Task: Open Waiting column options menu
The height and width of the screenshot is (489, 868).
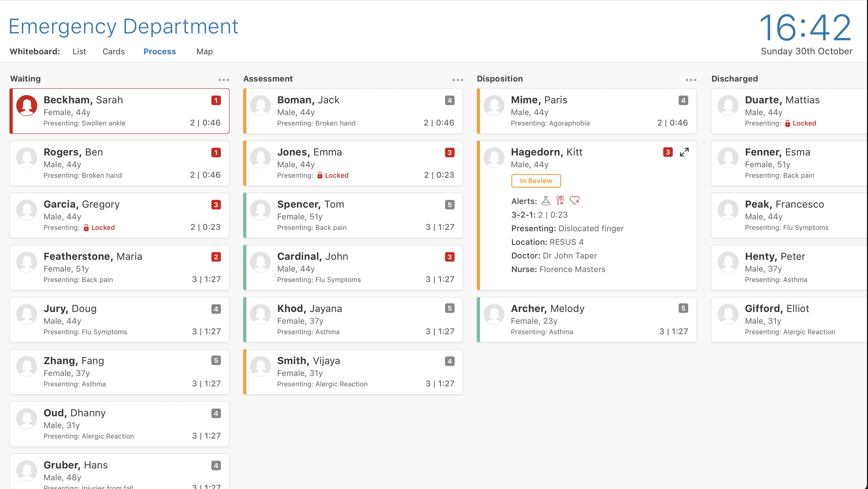Action: coord(223,80)
